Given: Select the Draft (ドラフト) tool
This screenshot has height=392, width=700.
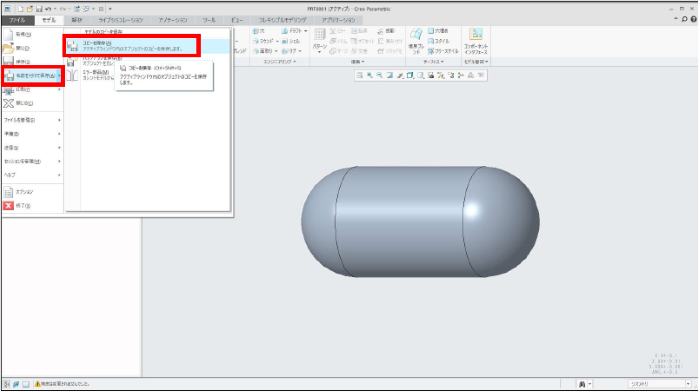Looking at the screenshot, I should [292, 31].
